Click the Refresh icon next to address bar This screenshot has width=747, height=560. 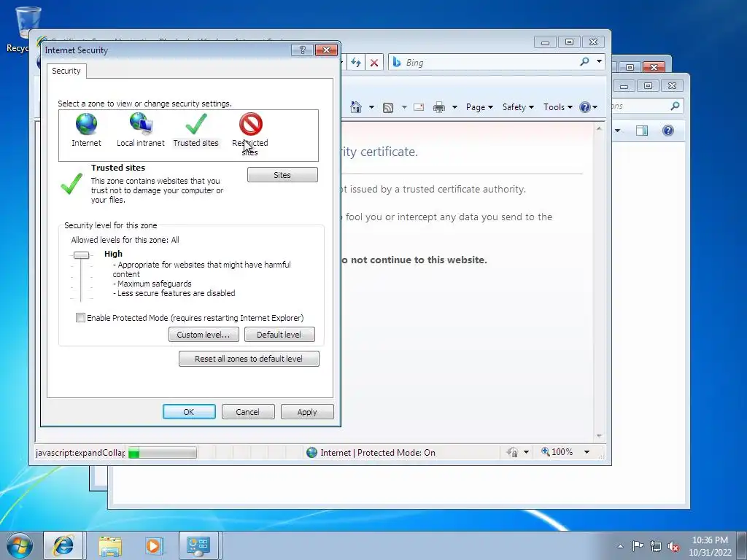(x=356, y=63)
